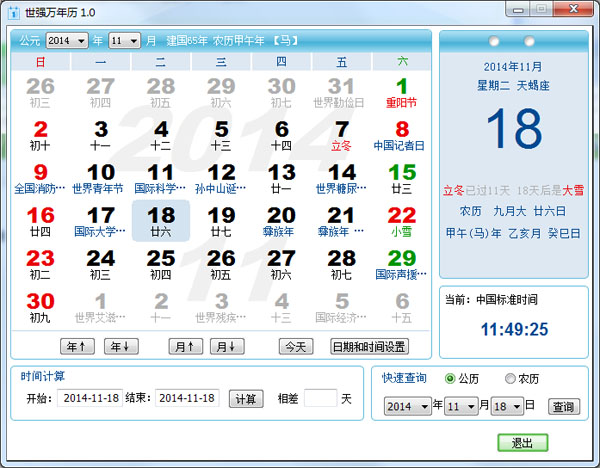Select October 26 初三 date
Screen dimensions: 600x468
[40, 92]
